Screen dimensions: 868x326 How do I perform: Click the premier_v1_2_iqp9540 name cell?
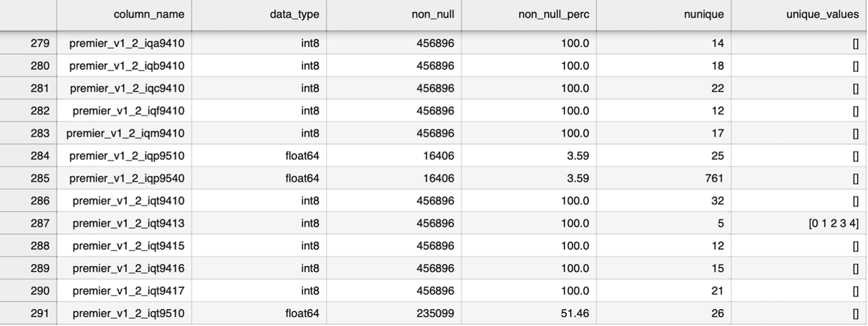[126, 178]
